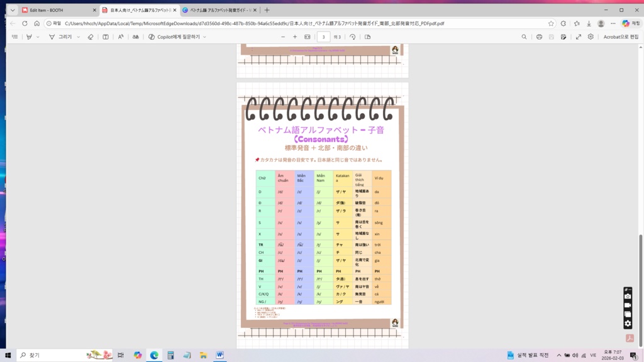
Task: Open the table of contents panel
Action: pyautogui.click(x=15, y=36)
